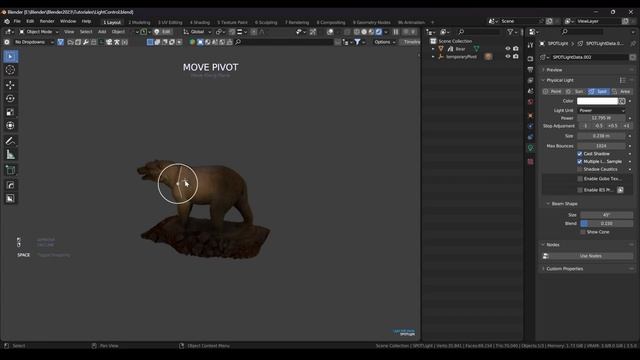The width and height of the screenshot is (640, 360).
Task: Open the World properties tab
Action: click(x=530, y=102)
